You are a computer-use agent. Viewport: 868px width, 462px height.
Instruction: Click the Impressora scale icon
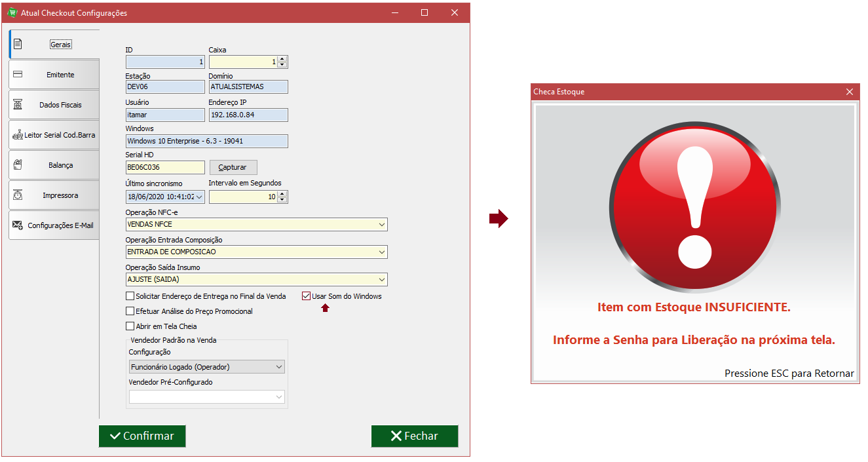[18, 195]
